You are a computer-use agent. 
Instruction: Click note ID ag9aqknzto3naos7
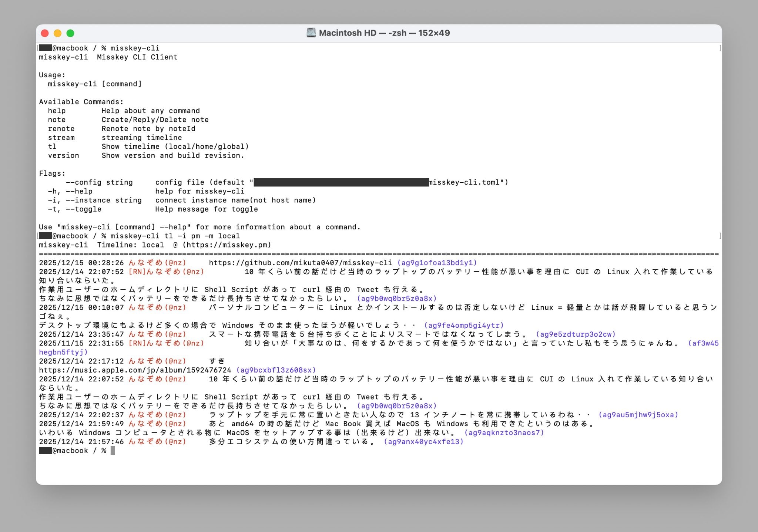[x=504, y=432]
